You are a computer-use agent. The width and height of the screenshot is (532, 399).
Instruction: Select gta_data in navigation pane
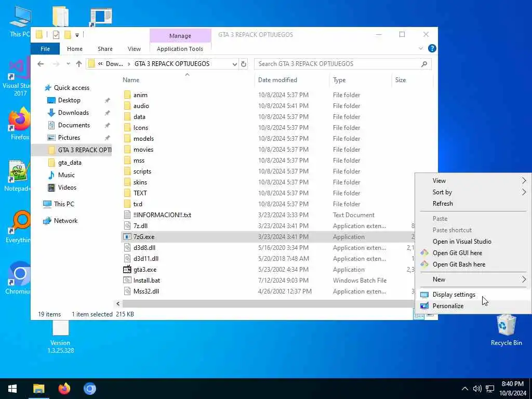pyautogui.click(x=70, y=163)
